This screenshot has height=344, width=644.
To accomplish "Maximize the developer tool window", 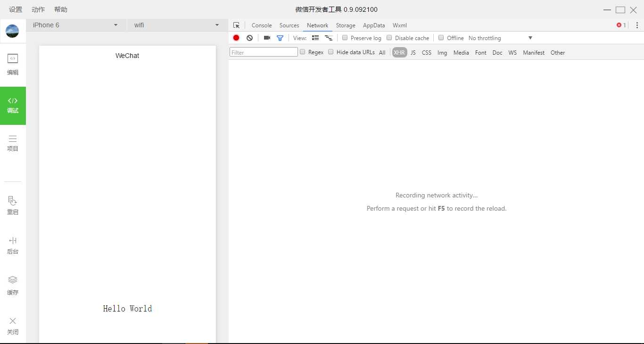I will (x=620, y=10).
